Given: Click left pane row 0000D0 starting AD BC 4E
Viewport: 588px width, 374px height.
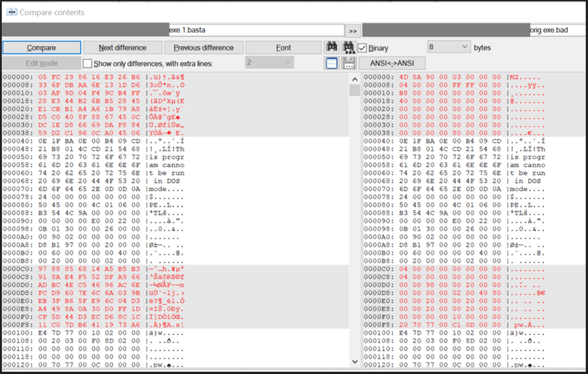Looking at the screenshot, I should [x=94, y=285].
